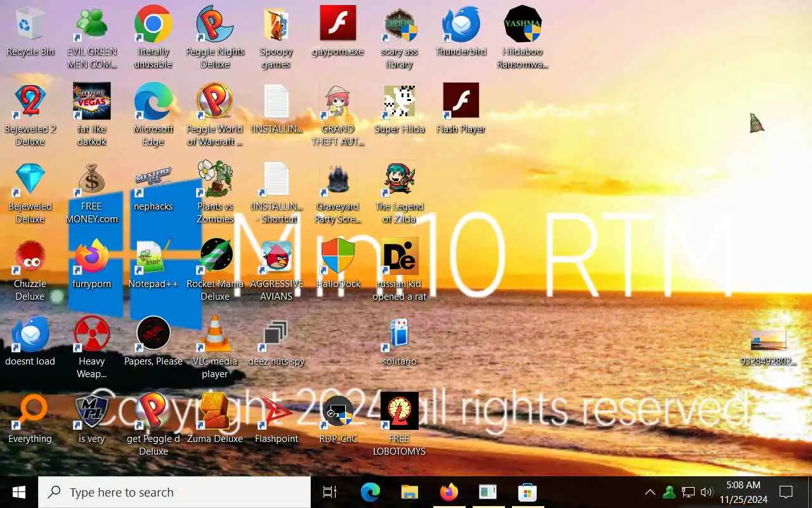Select Bejeweled Deluxe diamond icon
The width and height of the screenshot is (812, 508).
point(30,179)
